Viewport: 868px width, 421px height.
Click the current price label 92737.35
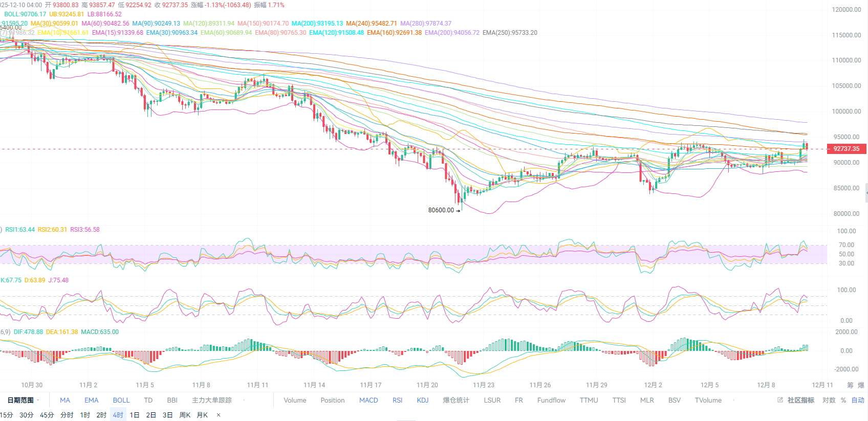click(x=846, y=149)
